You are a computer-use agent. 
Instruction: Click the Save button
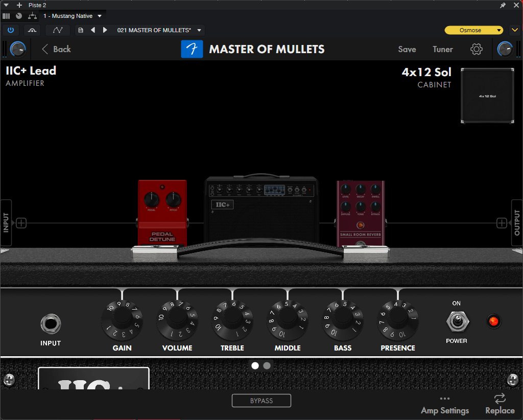407,49
